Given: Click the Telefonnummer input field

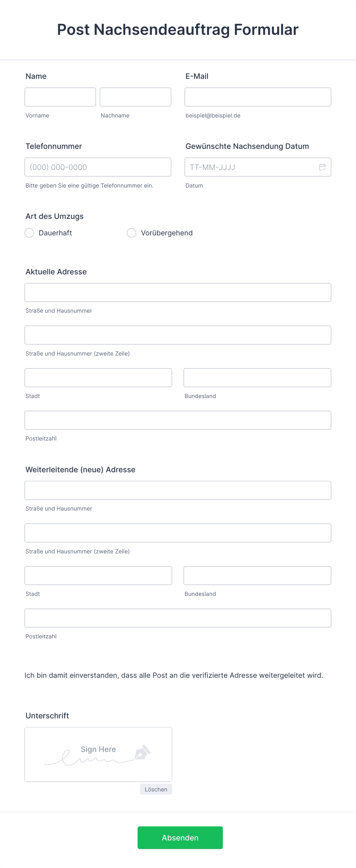Looking at the screenshot, I should coord(98,167).
